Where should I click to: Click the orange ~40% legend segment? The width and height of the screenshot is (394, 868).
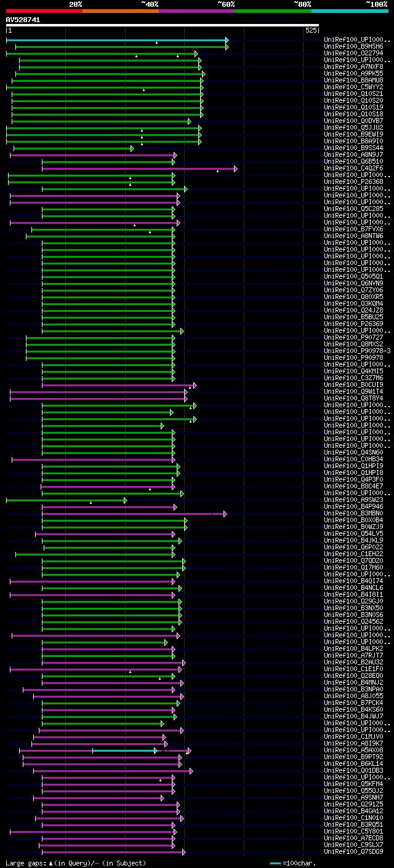coord(121,11)
